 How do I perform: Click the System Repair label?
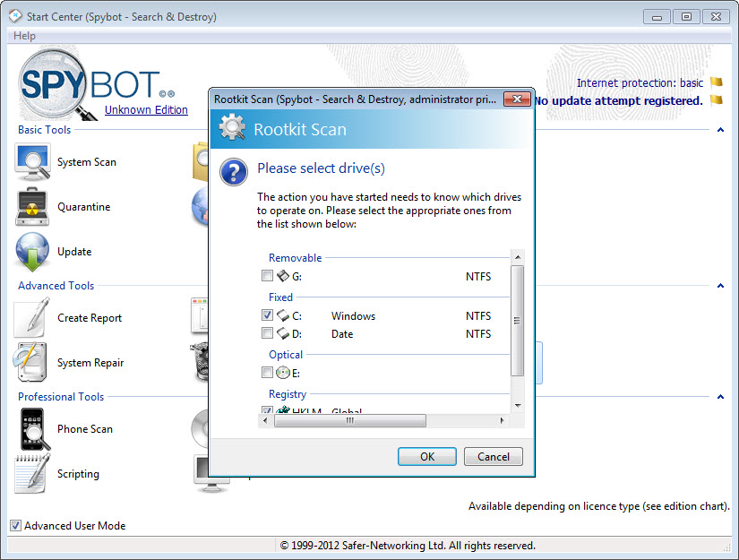tap(90, 363)
